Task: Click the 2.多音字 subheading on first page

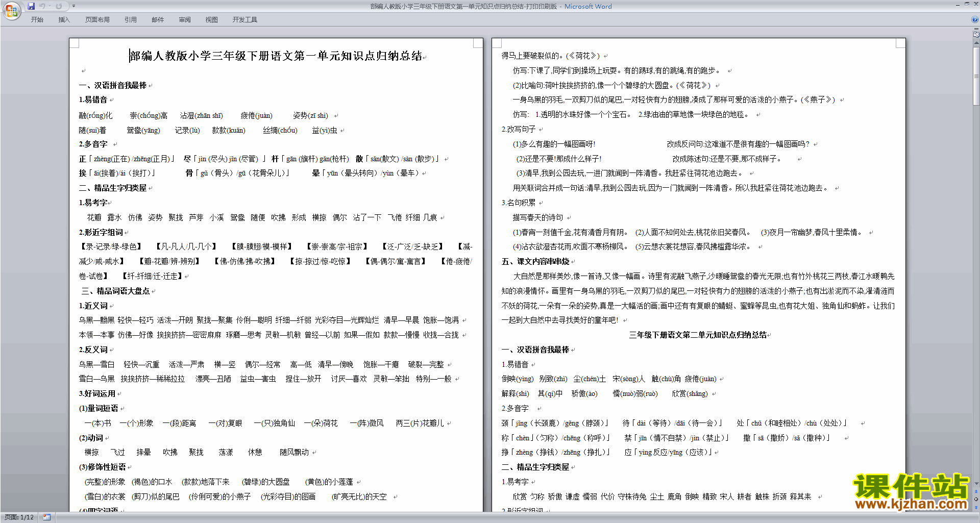Action: coord(93,144)
